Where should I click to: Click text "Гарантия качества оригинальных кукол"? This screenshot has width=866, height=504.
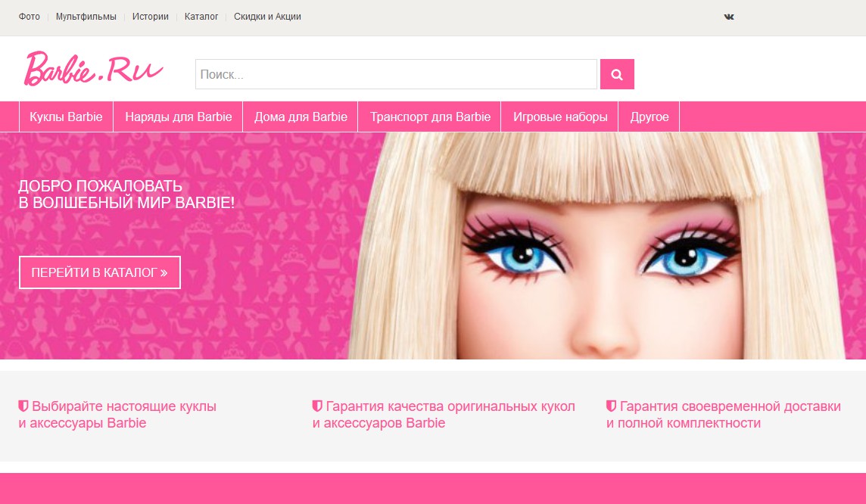[450, 406]
